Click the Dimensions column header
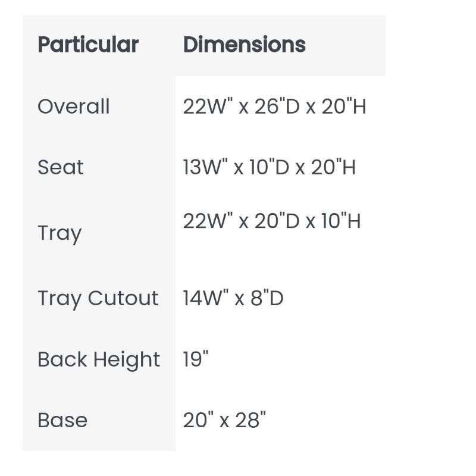 point(244,45)
